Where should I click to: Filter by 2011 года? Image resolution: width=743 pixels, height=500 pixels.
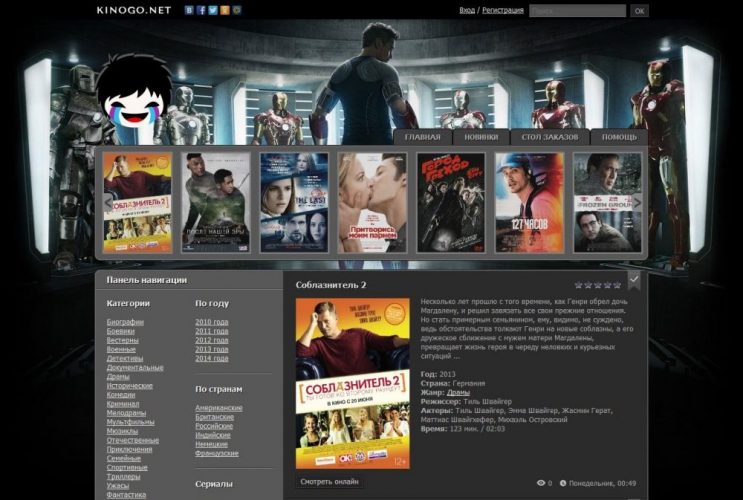tap(212, 331)
